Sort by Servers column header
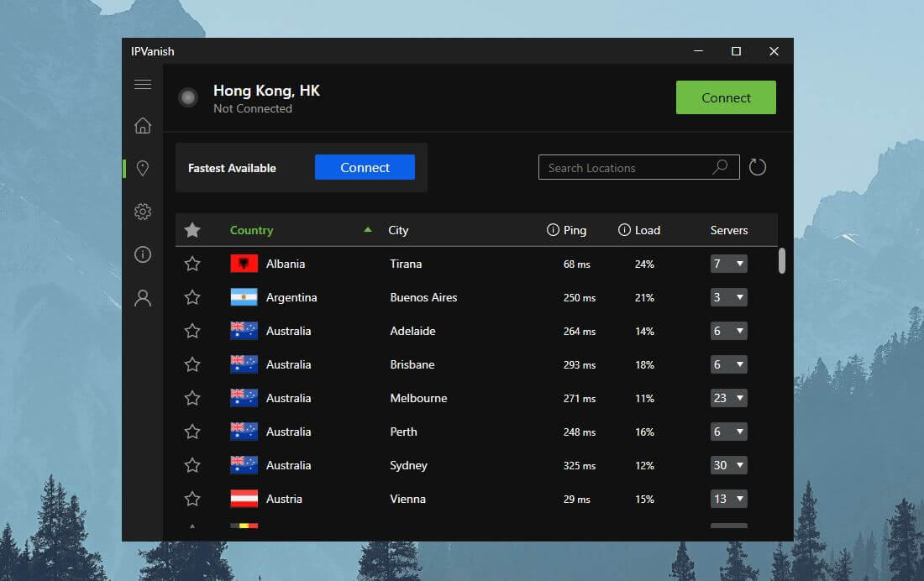Image resolution: width=924 pixels, height=581 pixels. tap(729, 230)
